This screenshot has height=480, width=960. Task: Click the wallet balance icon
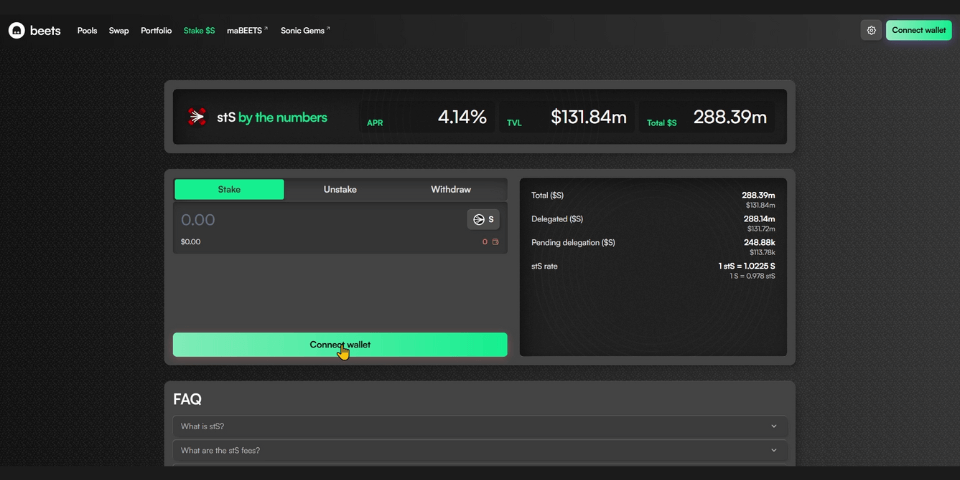click(x=494, y=242)
